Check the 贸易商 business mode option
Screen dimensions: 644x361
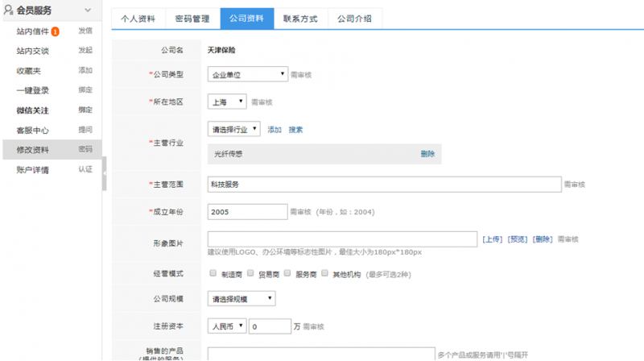(250, 273)
